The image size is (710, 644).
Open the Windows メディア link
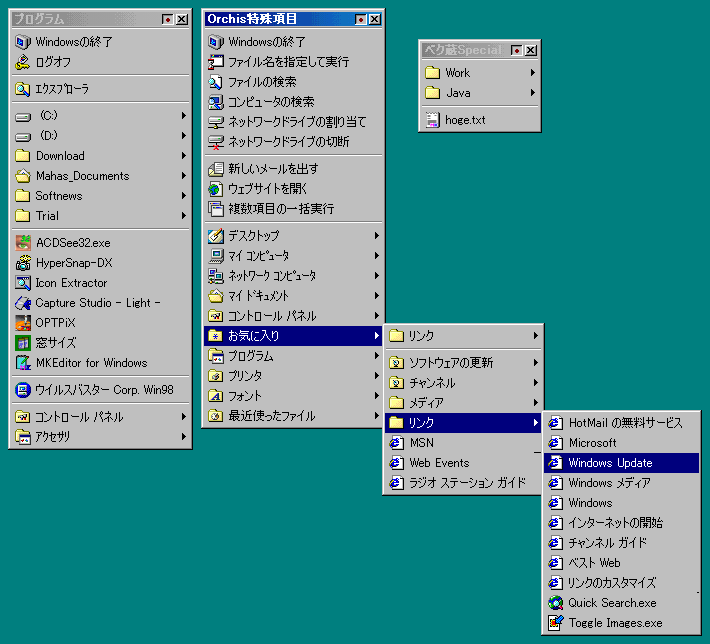click(621, 483)
